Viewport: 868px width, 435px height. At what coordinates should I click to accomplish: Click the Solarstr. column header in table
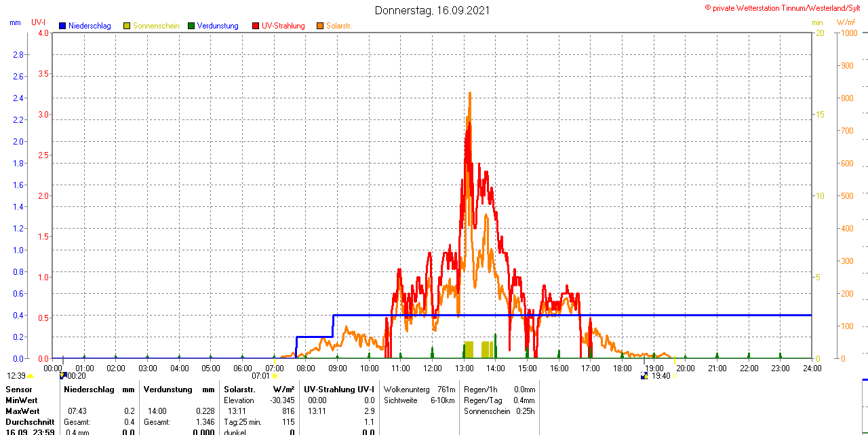[x=239, y=390]
